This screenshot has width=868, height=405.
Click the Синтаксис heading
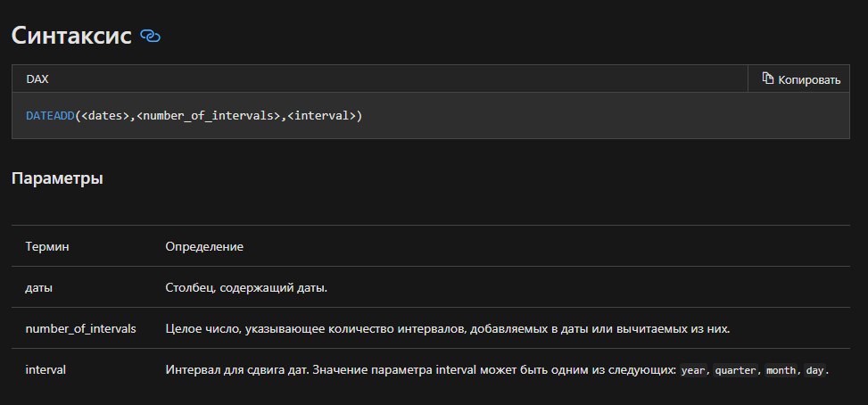point(71,36)
